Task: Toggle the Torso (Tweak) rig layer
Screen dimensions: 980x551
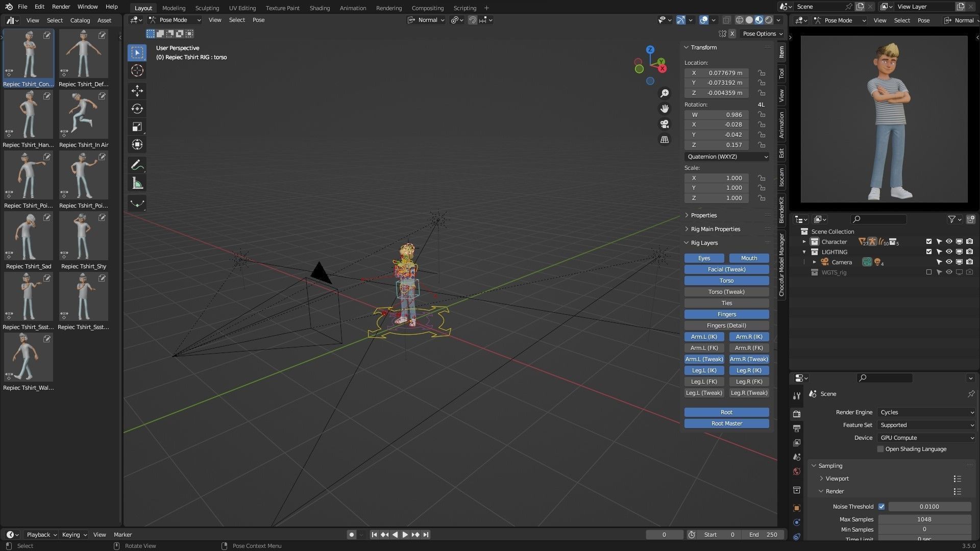Action: pos(726,292)
